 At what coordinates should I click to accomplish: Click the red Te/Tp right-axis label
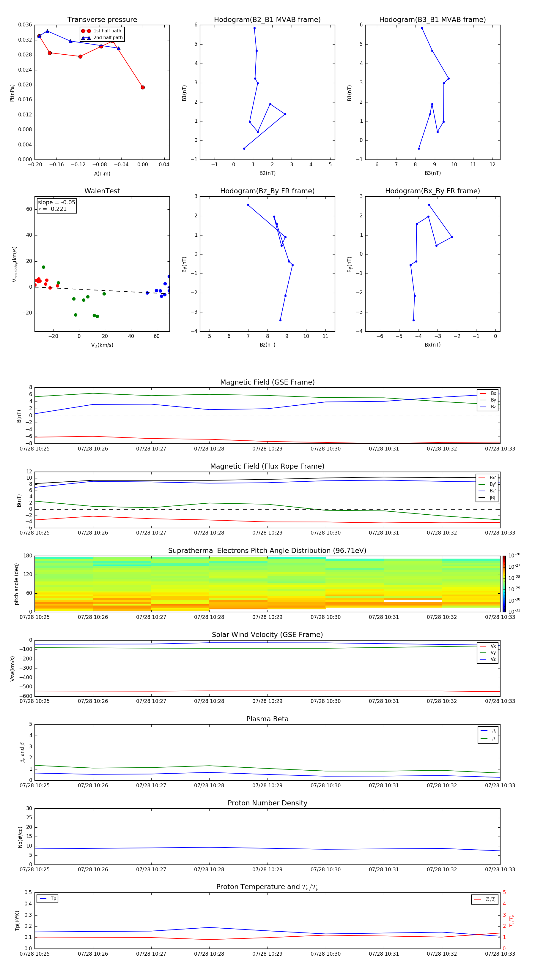click(512, 921)
